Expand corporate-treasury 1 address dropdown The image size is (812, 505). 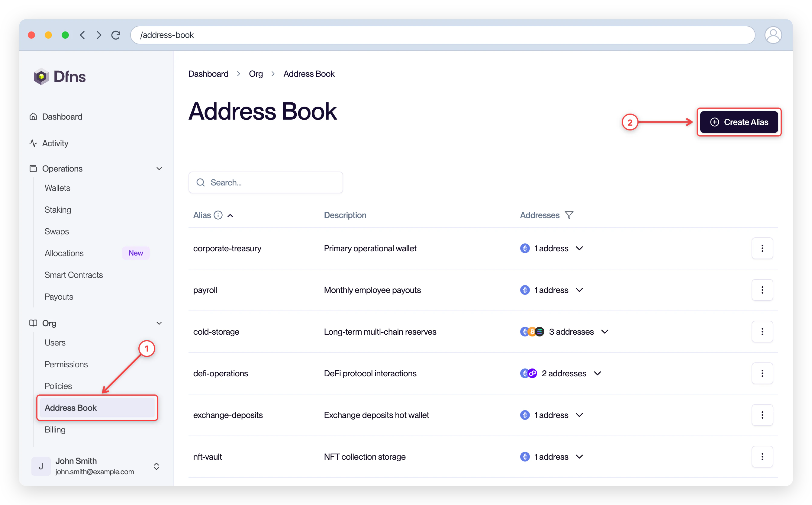[x=579, y=248]
